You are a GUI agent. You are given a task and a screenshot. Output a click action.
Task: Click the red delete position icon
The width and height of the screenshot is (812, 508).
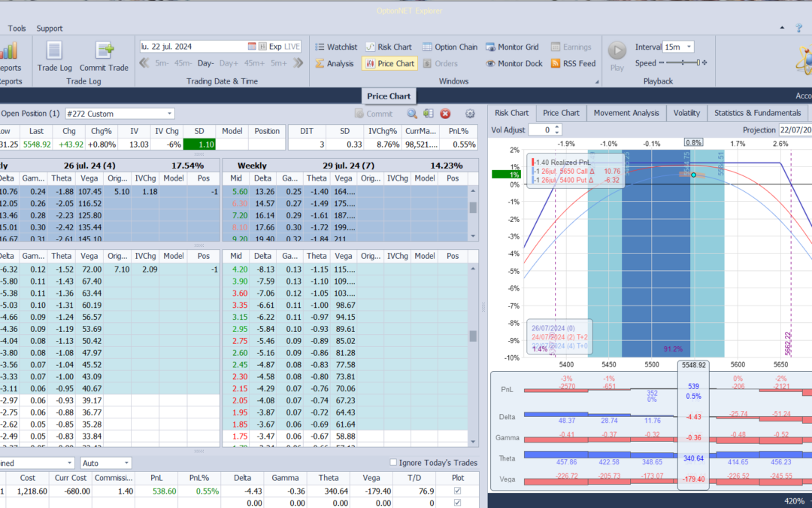point(445,114)
